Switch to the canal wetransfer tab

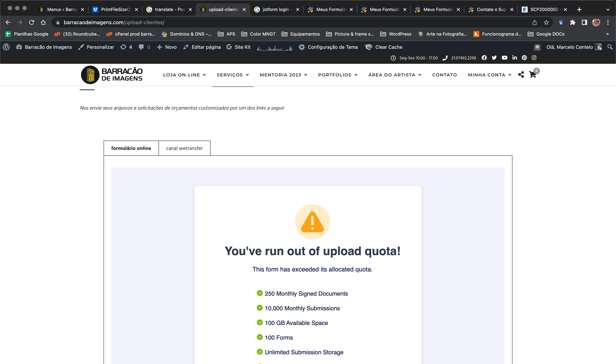[x=184, y=148]
